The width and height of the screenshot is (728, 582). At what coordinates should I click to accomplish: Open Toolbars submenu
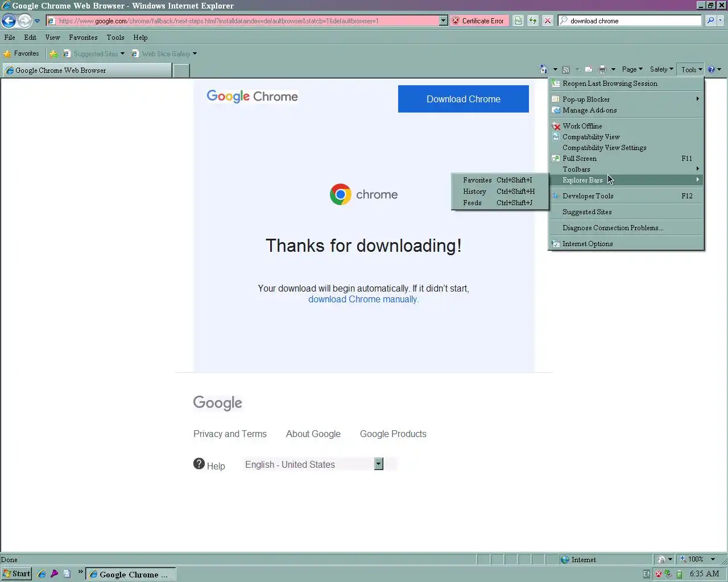tap(626, 169)
